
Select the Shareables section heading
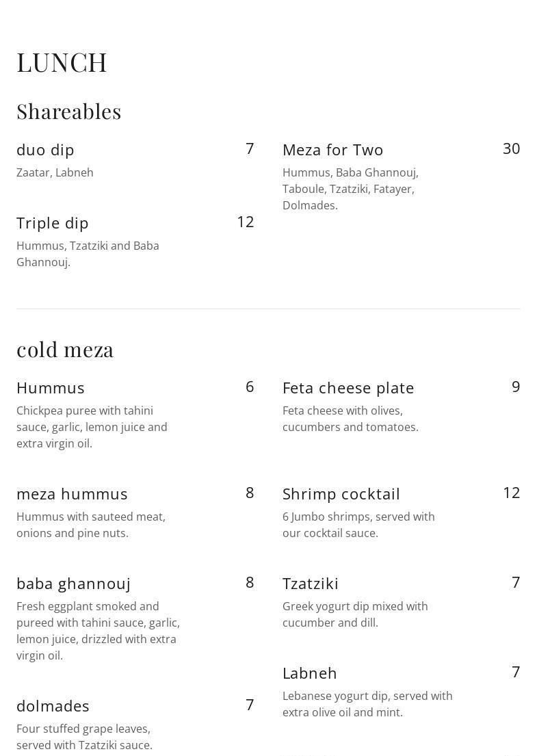pyautogui.click(x=69, y=112)
